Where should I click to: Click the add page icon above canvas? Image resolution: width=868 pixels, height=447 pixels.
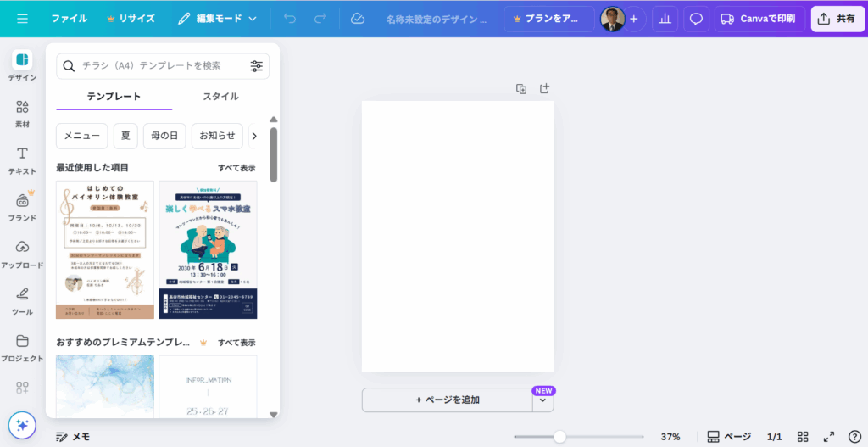click(545, 88)
